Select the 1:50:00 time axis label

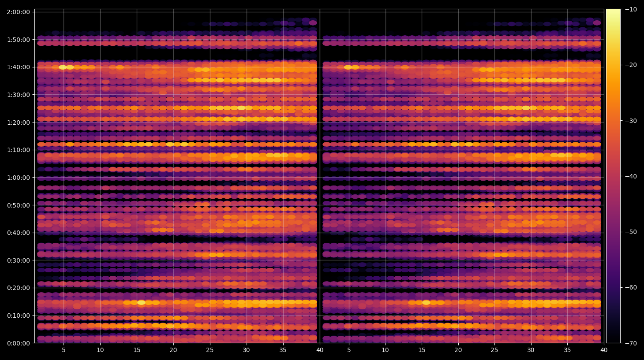[x=18, y=40]
